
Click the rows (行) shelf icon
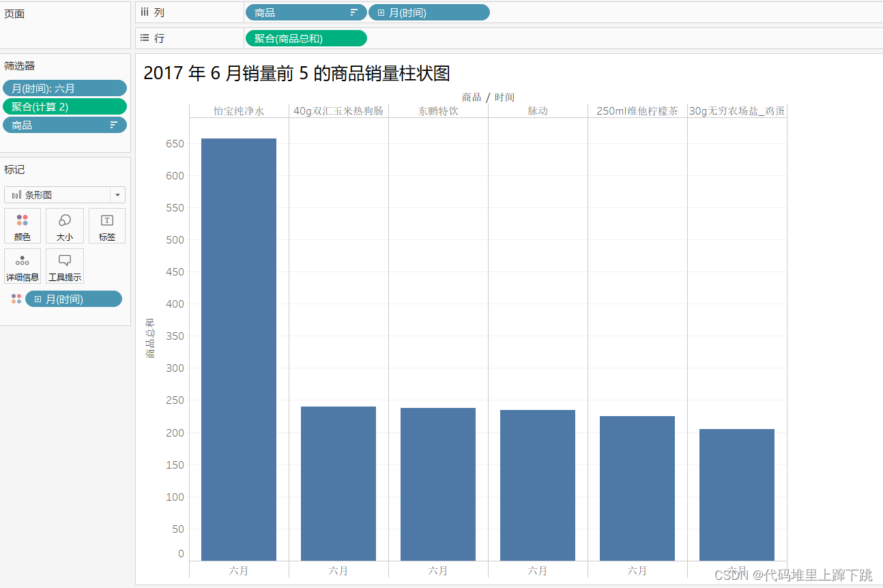point(145,38)
